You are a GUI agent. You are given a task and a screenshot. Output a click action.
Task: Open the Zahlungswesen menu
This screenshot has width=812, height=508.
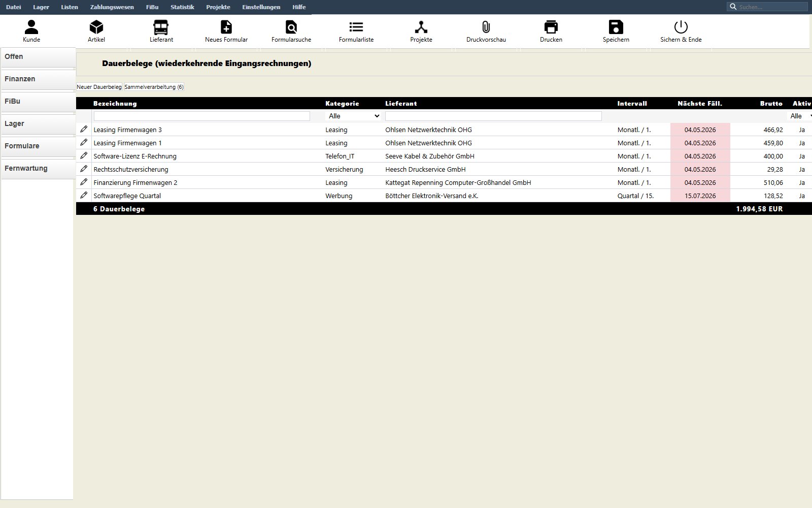112,7
